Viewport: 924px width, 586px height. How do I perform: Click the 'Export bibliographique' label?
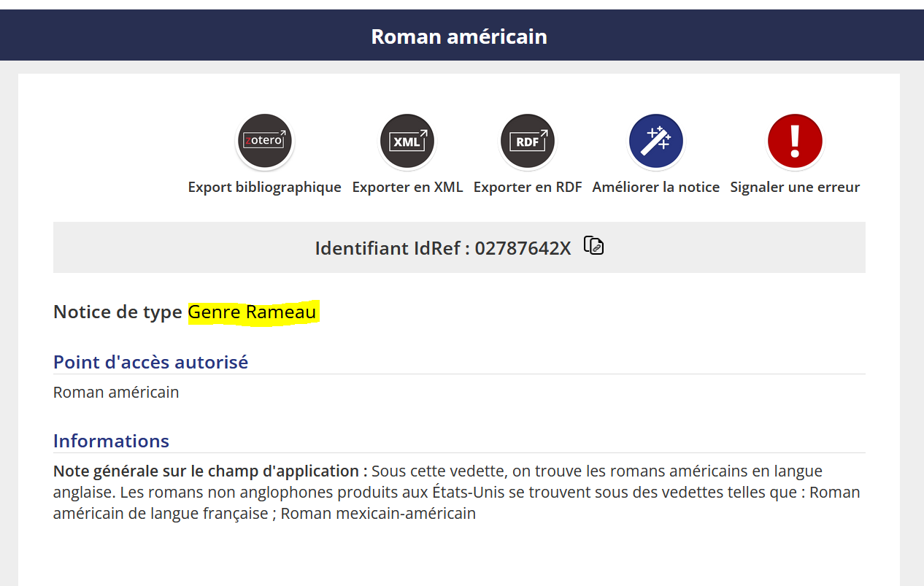264,187
